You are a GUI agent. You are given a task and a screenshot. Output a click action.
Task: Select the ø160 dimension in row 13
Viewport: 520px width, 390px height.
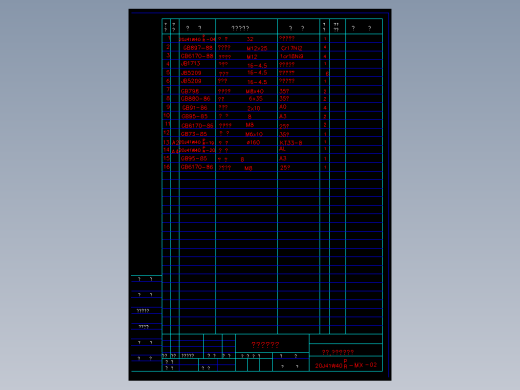(x=253, y=142)
